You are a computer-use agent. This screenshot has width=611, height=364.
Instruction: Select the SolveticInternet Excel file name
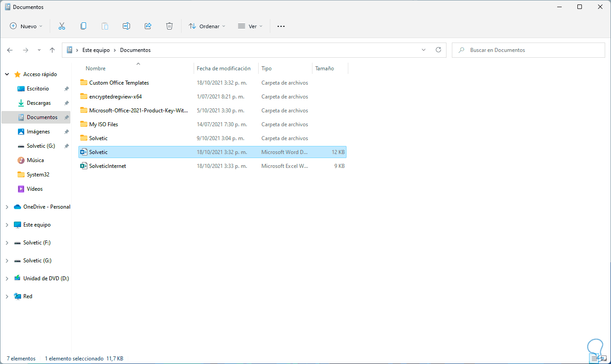[x=108, y=166]
